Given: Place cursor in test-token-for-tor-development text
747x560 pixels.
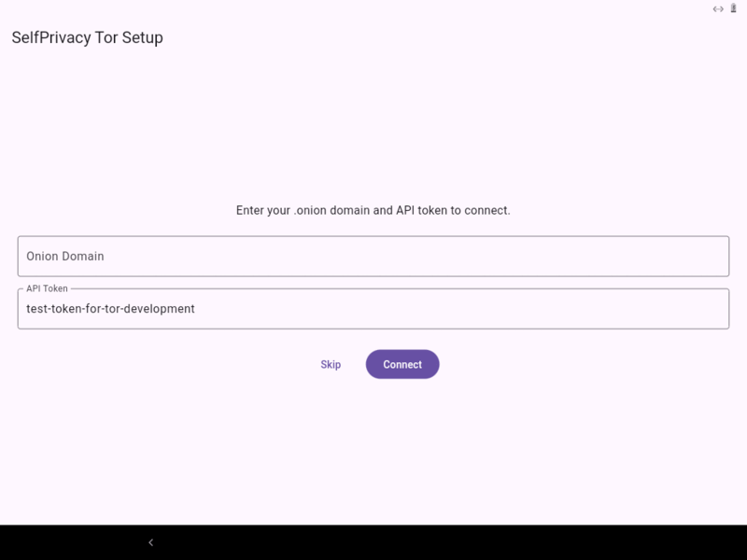Looking at the screenshot, I should (x=110, y=309).
